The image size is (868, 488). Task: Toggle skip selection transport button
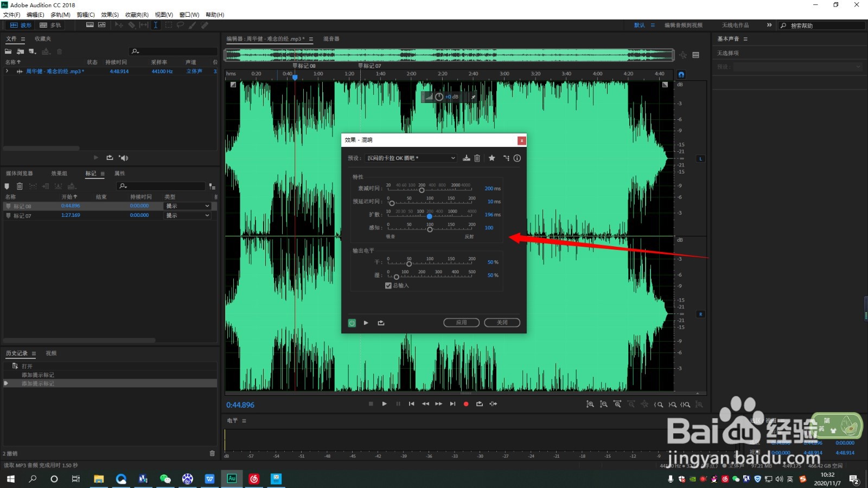tap(493, 404)
